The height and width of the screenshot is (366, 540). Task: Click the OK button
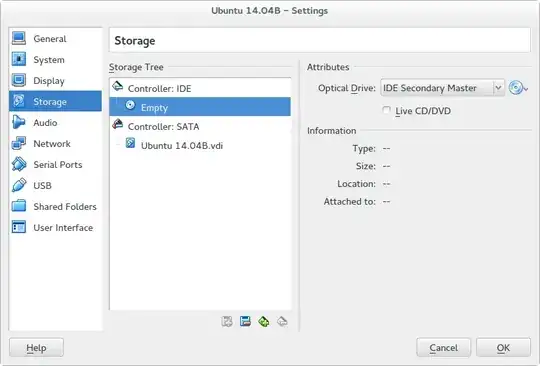(503, 348)
